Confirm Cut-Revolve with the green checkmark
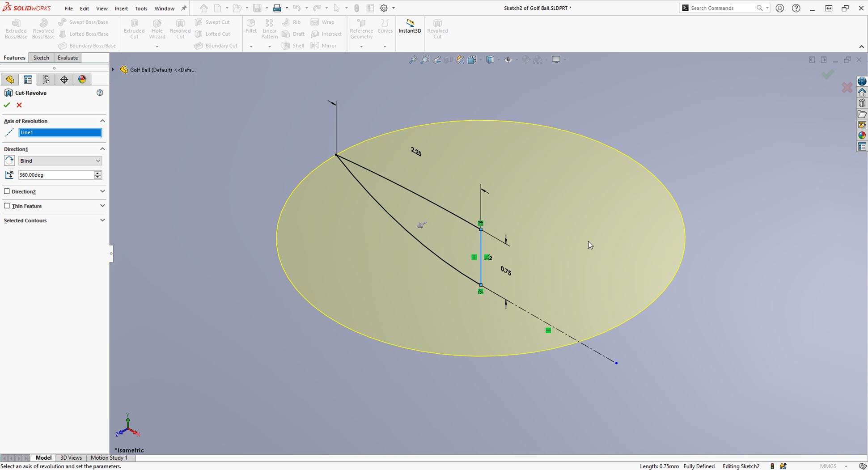 pos(6,105)
